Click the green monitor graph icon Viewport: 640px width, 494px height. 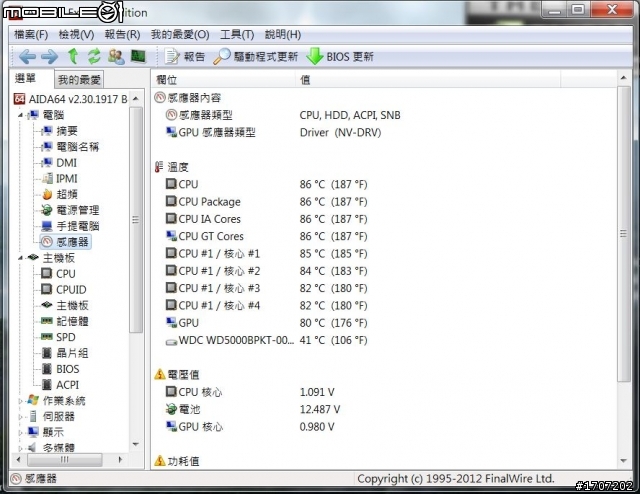138,56
